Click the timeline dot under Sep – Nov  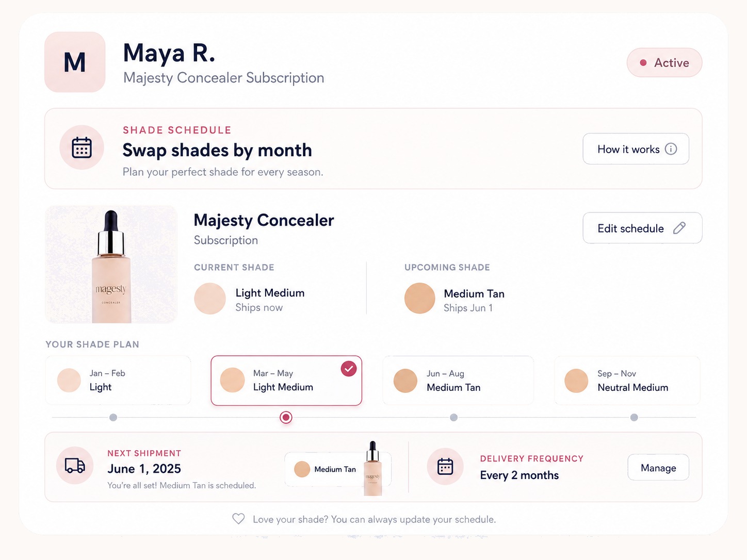click(x=634, y=417)
